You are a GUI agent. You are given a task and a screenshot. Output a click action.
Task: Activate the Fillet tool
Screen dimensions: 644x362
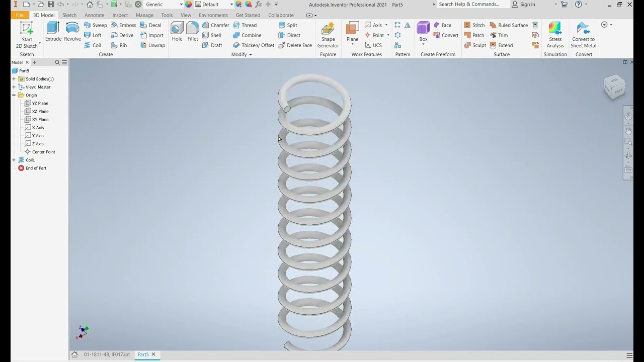tap(193, 32)
